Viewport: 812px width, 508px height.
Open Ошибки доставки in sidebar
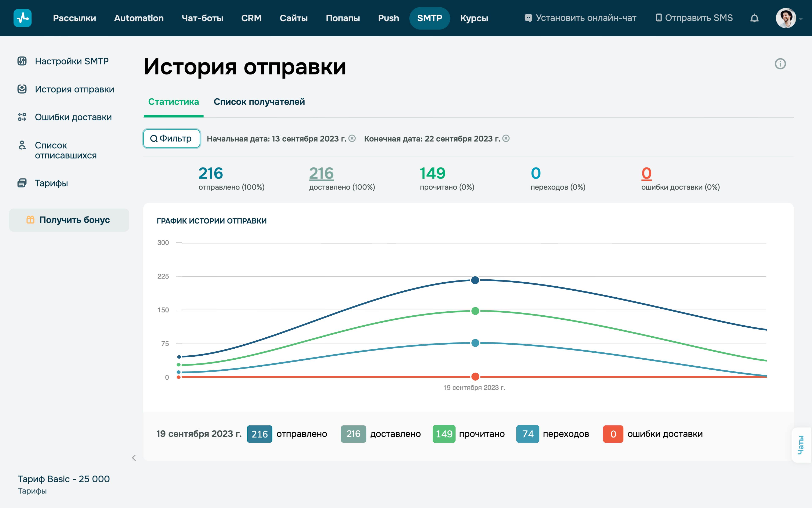click(x=73, y=117)
